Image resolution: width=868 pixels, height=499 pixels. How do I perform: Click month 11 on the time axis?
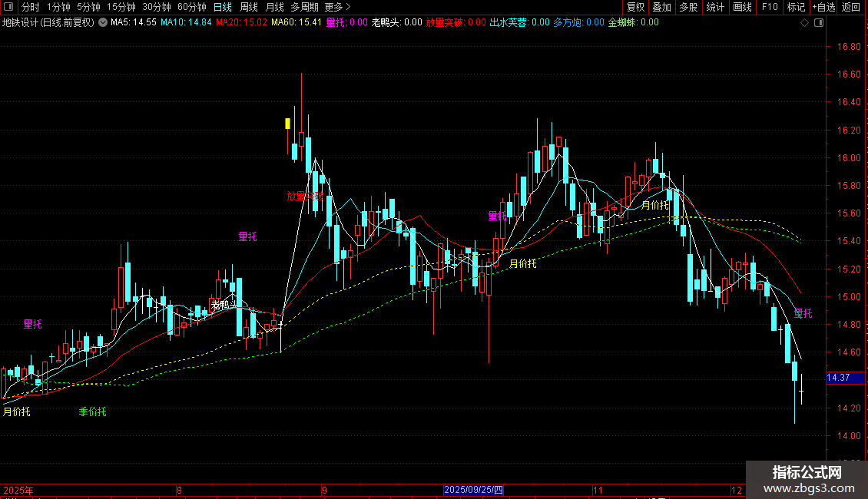(x=598, y=490)
